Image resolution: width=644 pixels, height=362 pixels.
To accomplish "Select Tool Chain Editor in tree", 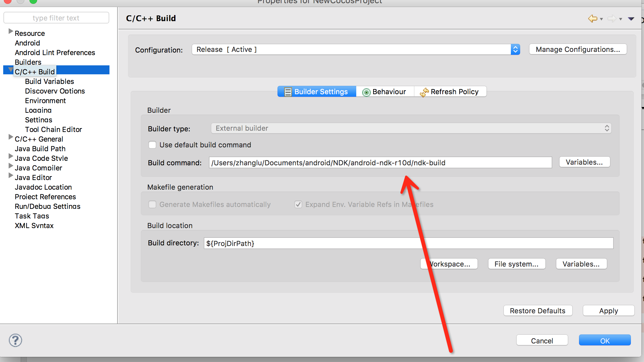I will coord(53,129).
